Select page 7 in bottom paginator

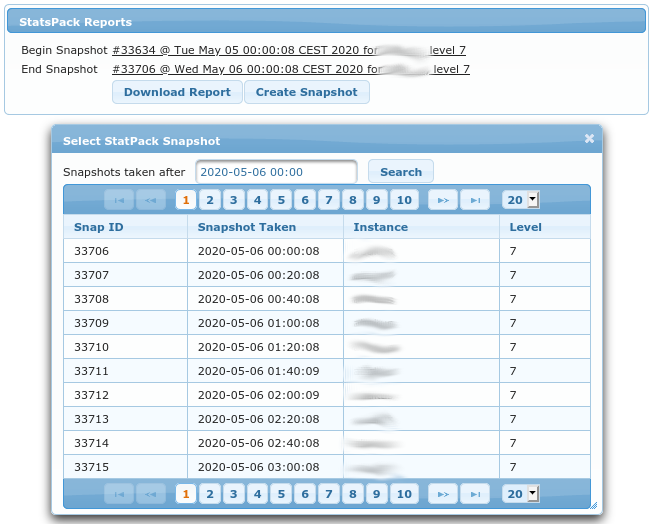(x=328, y=494)
